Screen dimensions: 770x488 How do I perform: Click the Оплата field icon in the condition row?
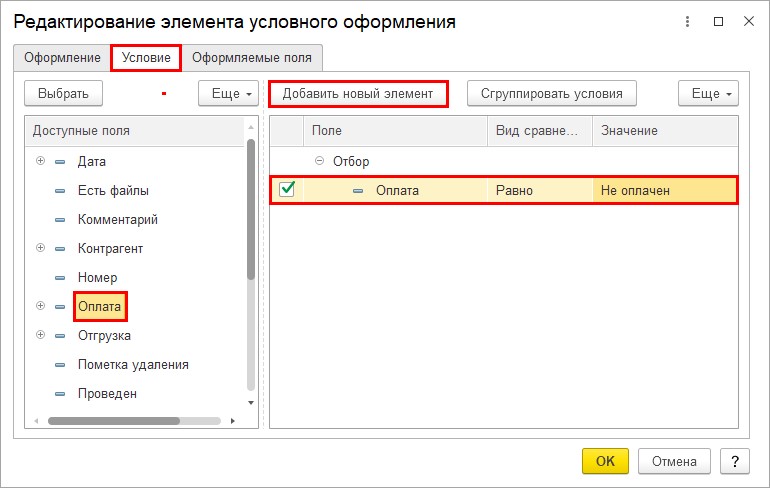[358, 191]
